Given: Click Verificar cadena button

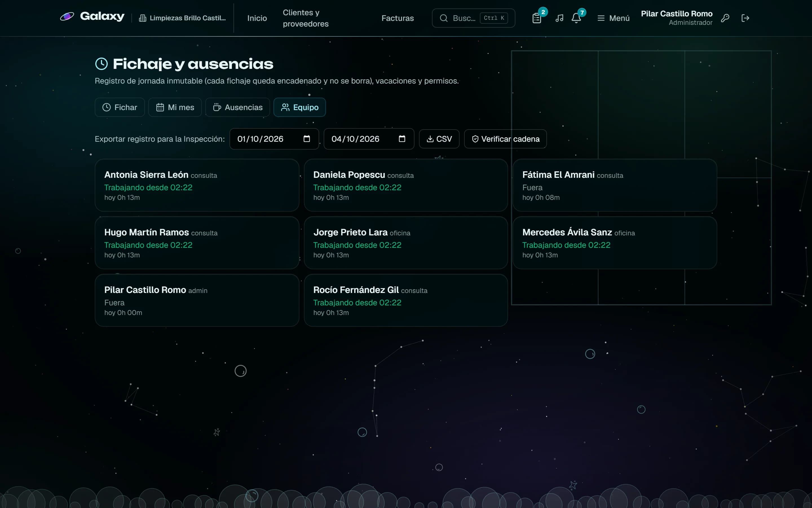Looking at the screenshot, I should tap(505, 139).
